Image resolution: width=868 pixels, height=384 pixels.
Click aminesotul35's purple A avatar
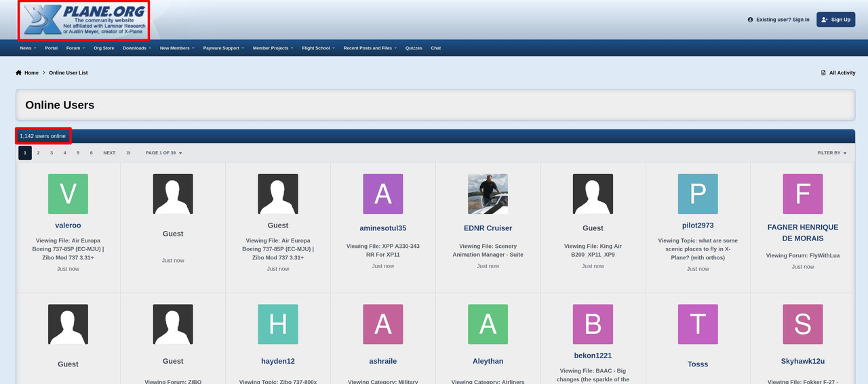(383, 194)
